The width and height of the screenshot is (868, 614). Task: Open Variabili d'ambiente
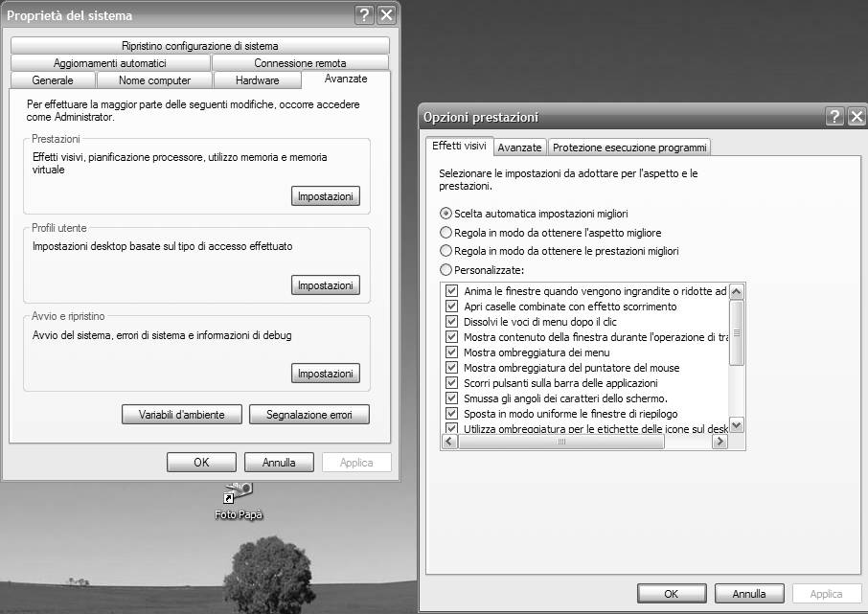point(182,415)
